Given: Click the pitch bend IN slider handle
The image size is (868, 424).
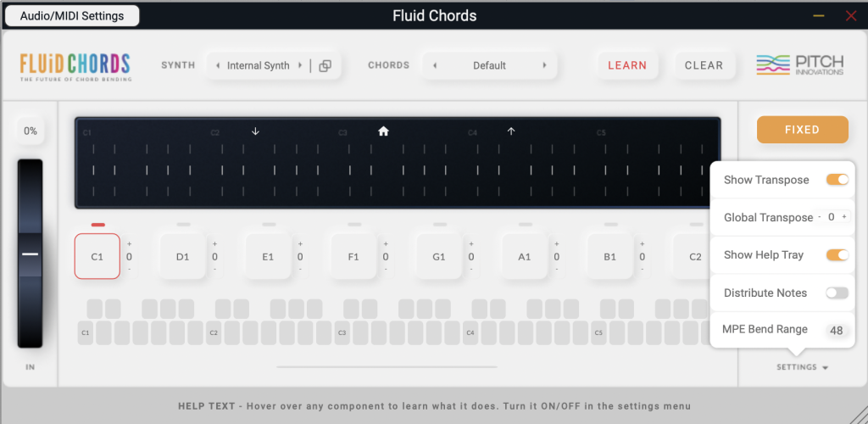Looking at the screenshot, I should pos(30,254).
